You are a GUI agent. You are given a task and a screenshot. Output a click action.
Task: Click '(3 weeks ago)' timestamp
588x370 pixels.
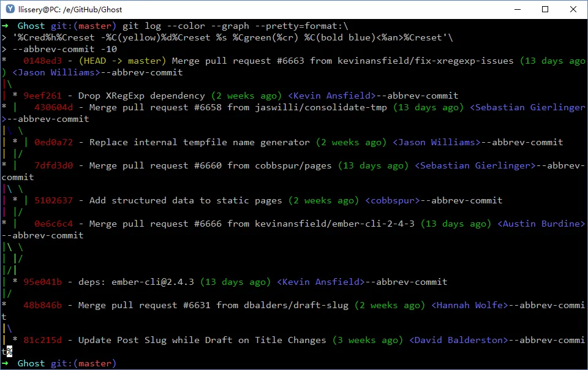click(367, 339)
